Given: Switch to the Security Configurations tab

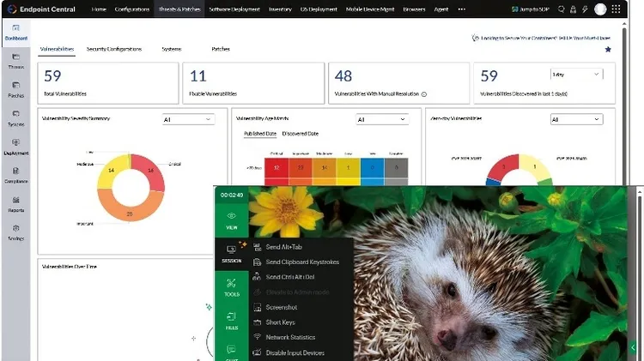Looking at the screenshot, I should tap(114, 50).
